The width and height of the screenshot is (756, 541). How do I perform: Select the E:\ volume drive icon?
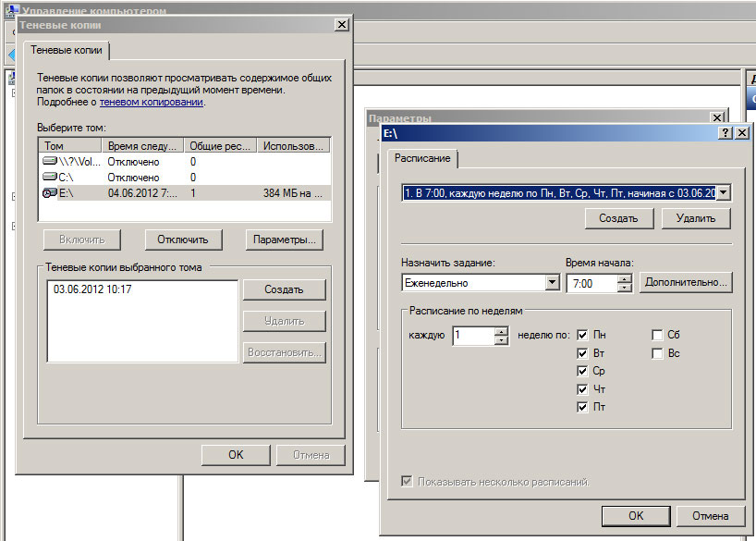click(50, 193)
